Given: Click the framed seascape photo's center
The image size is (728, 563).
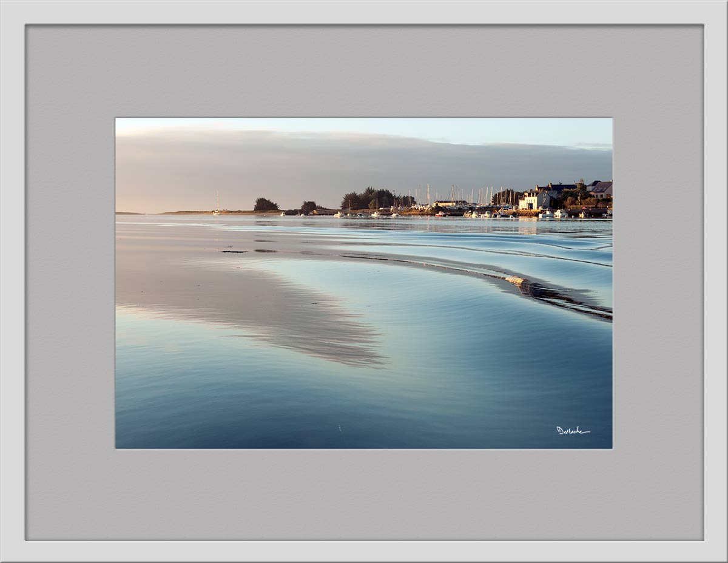Looking at the screenshot, I should tap(364, 283).
